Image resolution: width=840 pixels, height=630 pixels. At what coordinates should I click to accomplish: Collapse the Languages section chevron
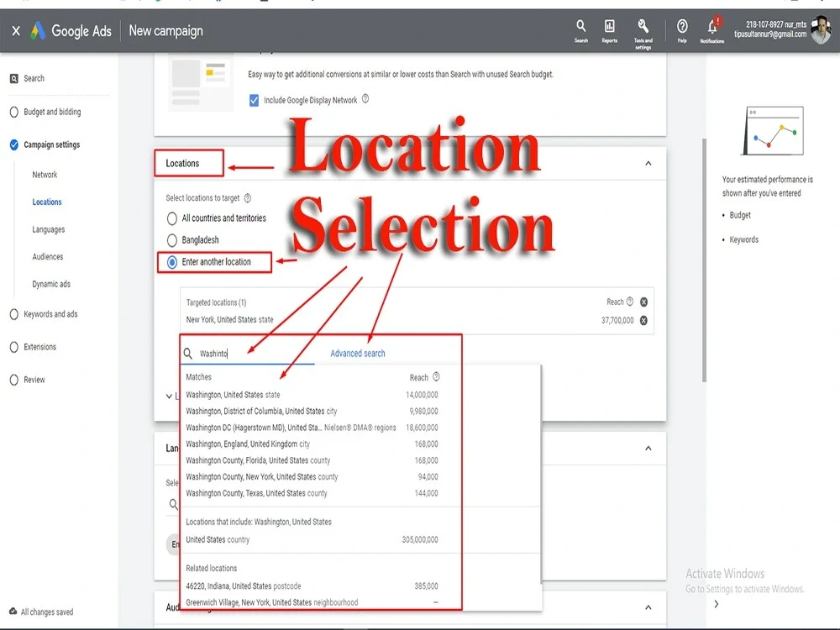tap(648, 449)
